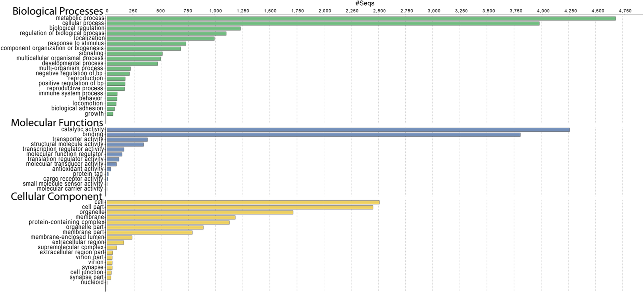Click the 'Cellular Component' heading

56,196
